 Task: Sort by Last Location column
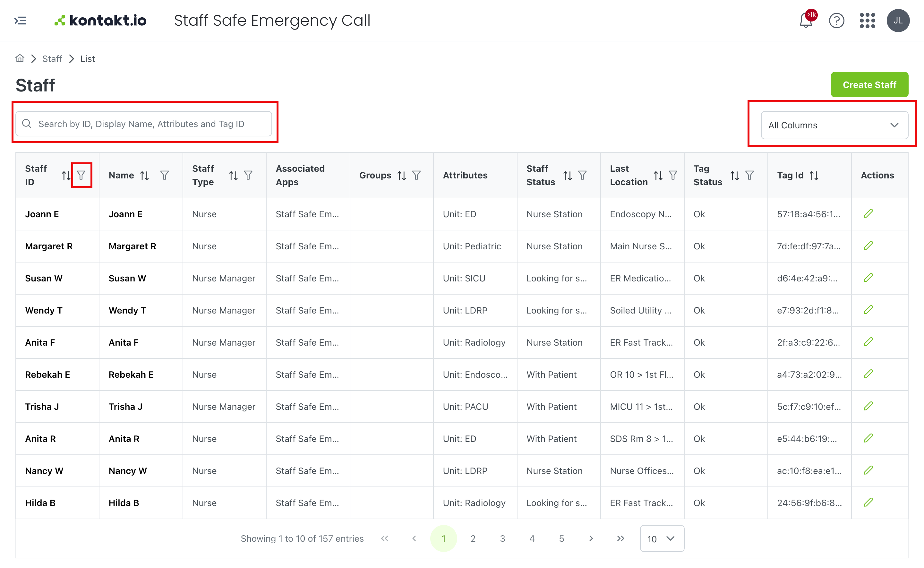[658, 176]
